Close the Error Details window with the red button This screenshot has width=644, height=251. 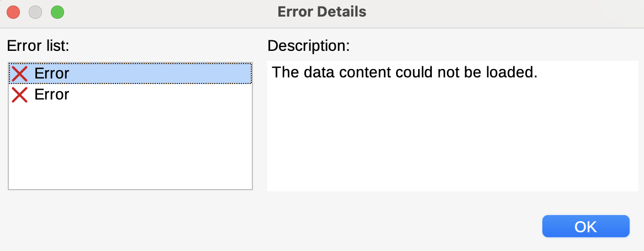coord(14,12)
